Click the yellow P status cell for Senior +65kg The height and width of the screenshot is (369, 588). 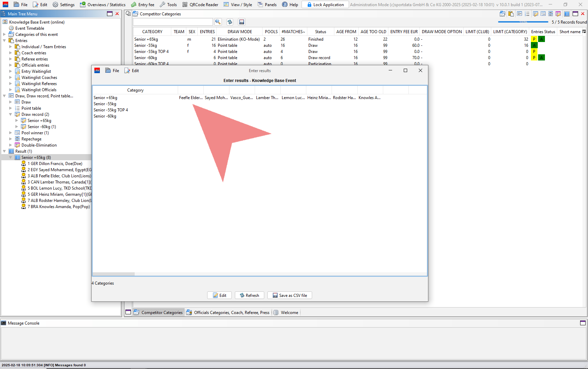(x=534, y=39)
